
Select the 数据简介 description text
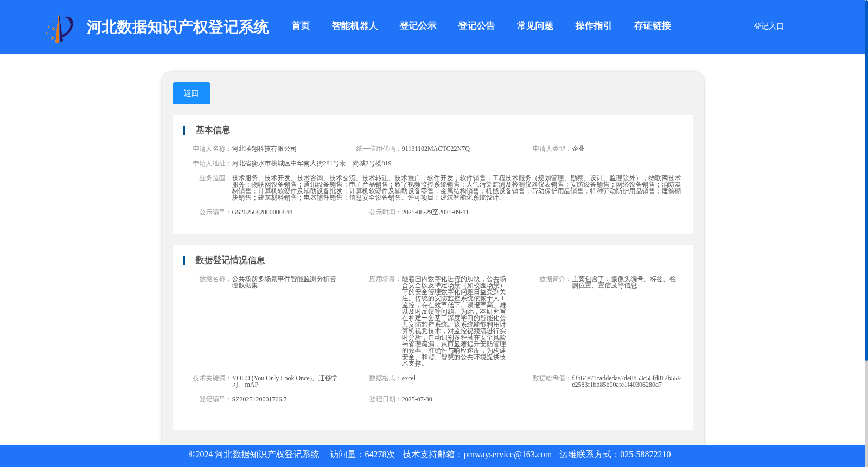click(x=624, y=282)
